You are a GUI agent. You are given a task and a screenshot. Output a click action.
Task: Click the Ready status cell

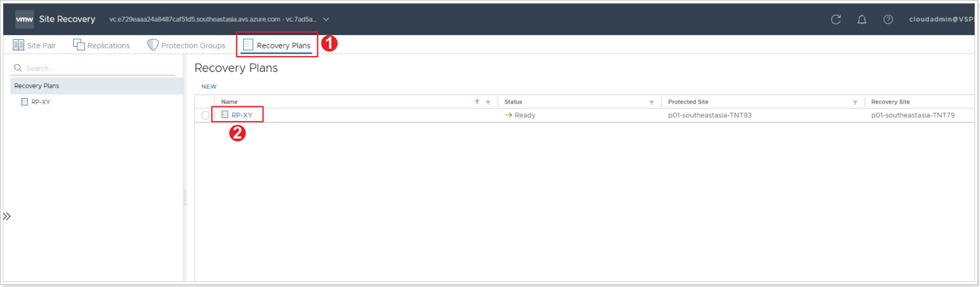pos(519,115)
